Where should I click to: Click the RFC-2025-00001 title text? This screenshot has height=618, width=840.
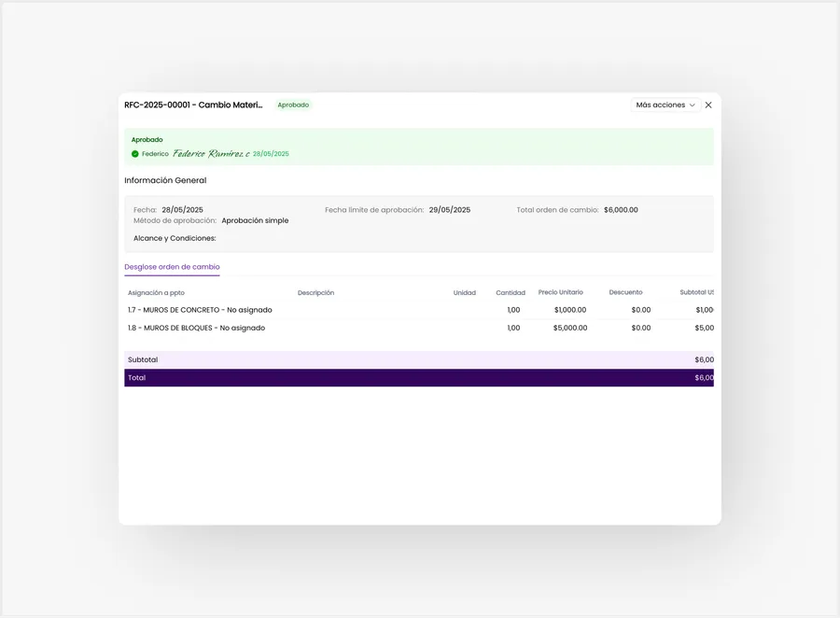coord(193,105)
